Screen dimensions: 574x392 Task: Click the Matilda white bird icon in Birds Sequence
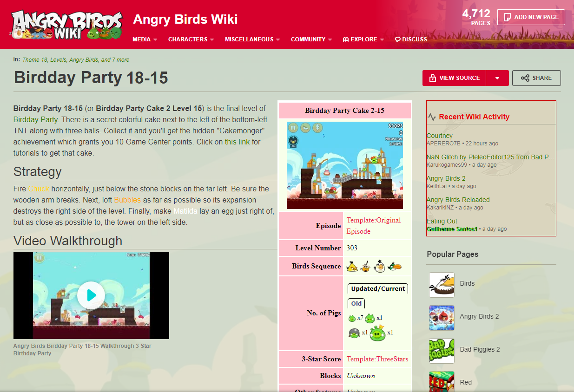(380, 266)
